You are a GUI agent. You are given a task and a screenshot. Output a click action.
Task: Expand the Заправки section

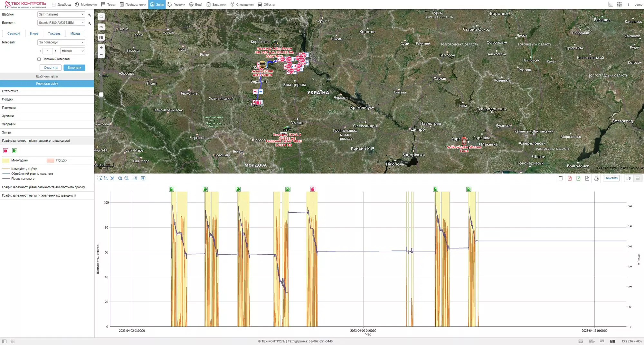pyautogui.click(x=47, y=124)
